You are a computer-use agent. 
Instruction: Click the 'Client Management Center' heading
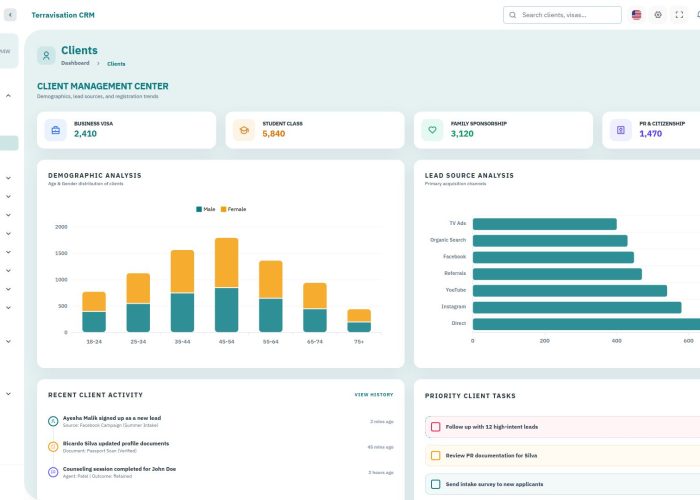coord(103,86)
